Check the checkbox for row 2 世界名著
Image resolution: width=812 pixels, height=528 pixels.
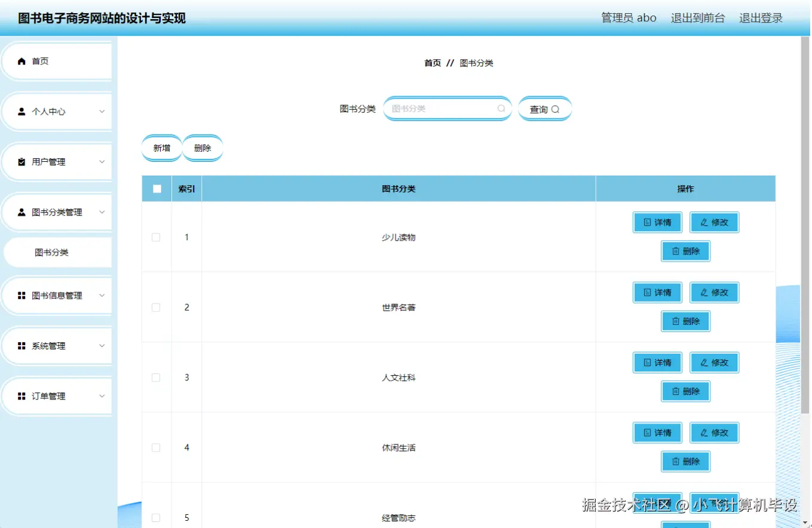(x=156, y=307)
